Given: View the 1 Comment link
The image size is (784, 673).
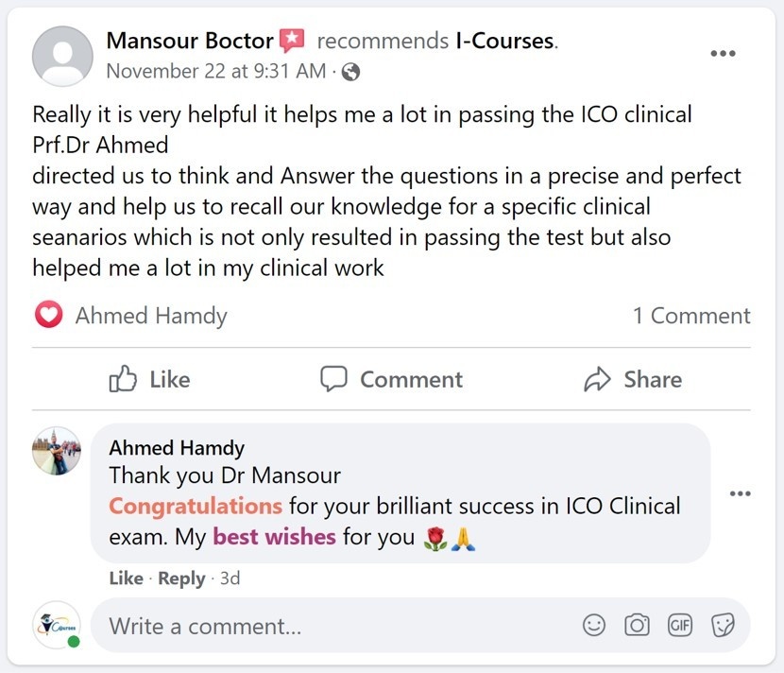Looking at the screenshot, I should point(691,316).
